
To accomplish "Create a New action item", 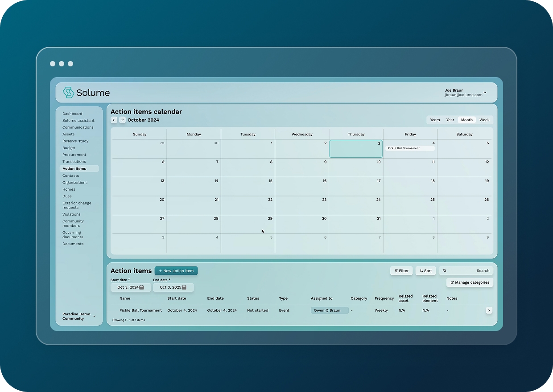I will click(176, 271).
